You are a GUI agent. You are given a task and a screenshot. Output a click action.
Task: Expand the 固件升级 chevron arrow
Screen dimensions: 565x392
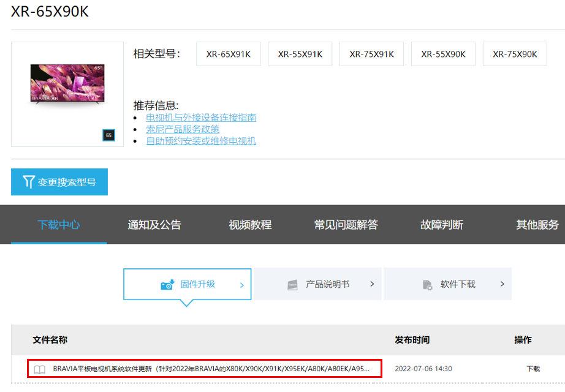[242, 285]
